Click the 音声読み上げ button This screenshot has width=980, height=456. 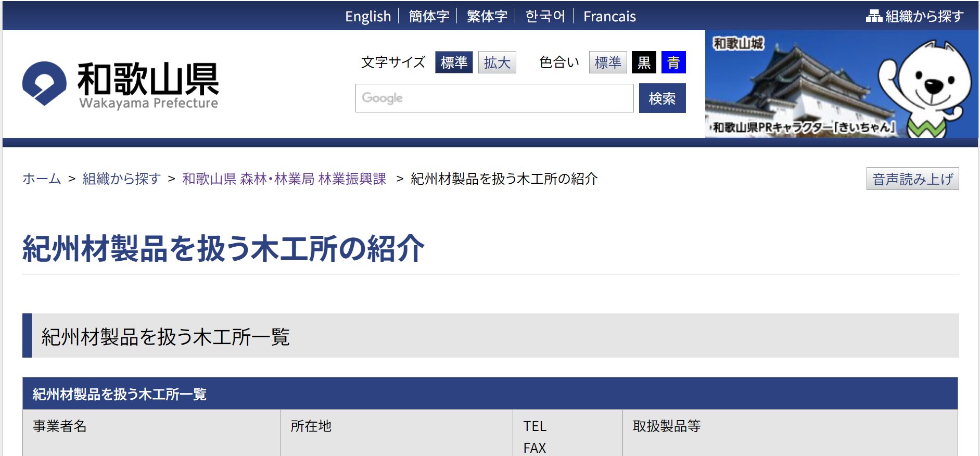(x=912, y=179)
